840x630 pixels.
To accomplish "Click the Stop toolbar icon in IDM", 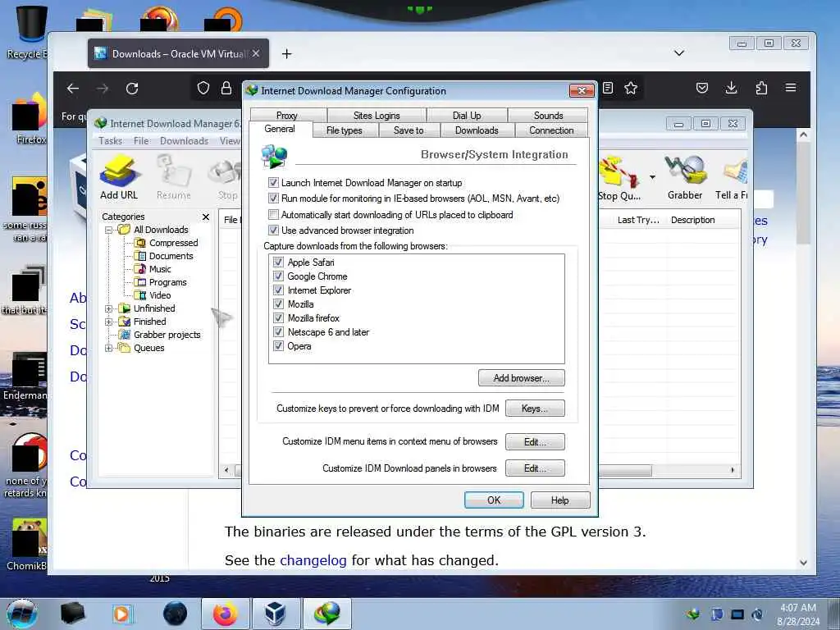I will coord(227,177).
